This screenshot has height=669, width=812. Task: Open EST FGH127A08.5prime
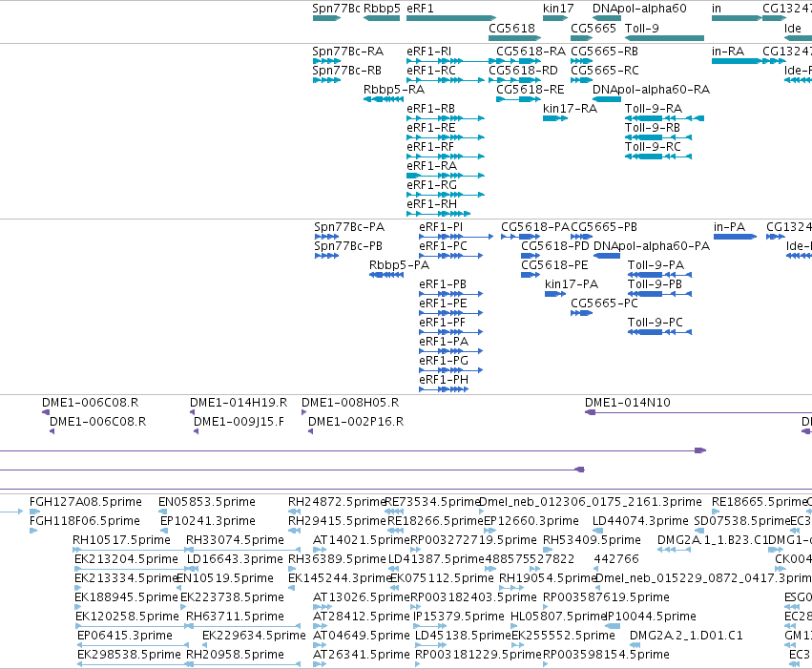pyautogui.click(x=86, y=502)
